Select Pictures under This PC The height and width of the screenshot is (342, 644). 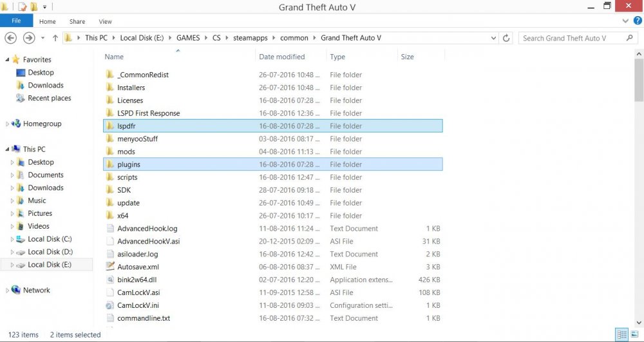[x=40, y=213]
